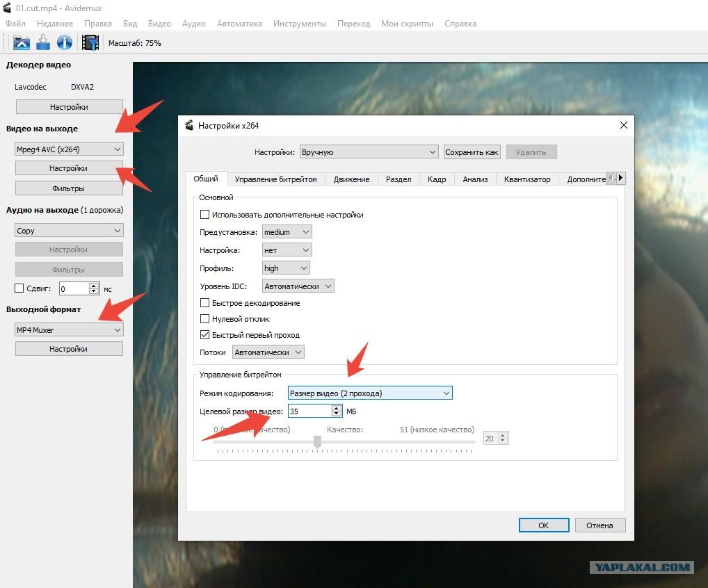Close the x264 settings dialog
708x588 pixels.
click(624, 125)
